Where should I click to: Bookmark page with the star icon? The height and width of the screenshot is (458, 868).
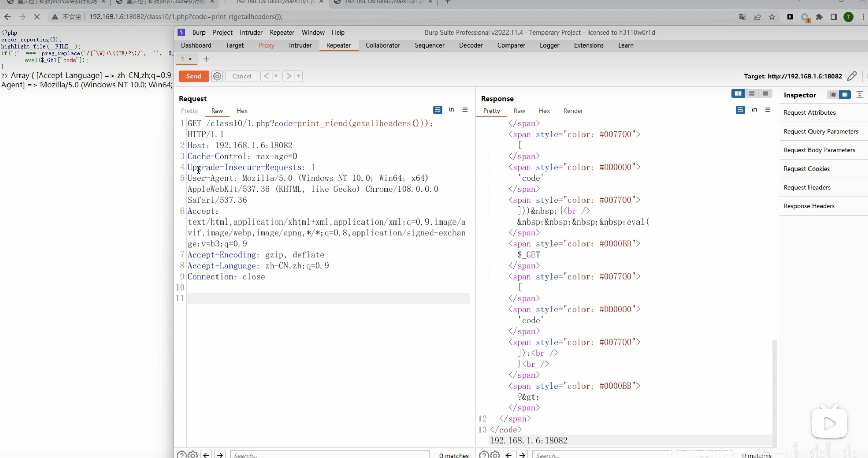click(772, 17)
